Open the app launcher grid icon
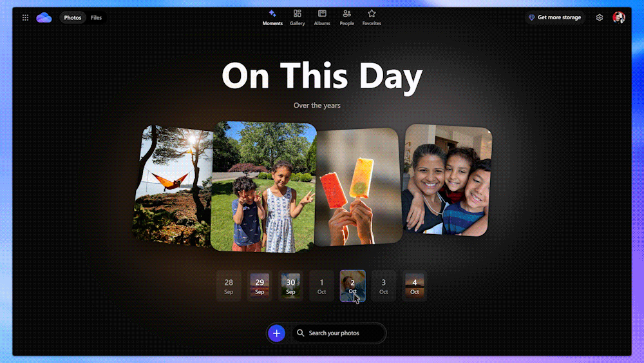644x363 pixels. coord(25,17)
